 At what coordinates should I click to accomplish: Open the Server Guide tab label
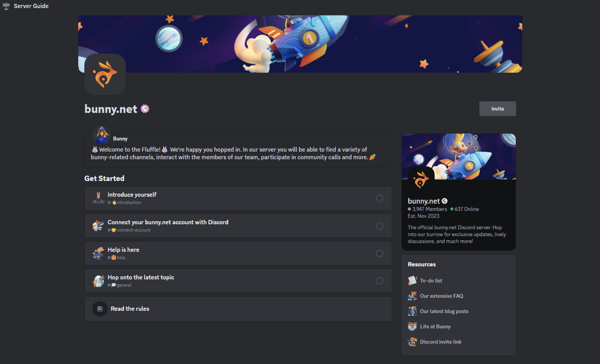pos(31,6)
